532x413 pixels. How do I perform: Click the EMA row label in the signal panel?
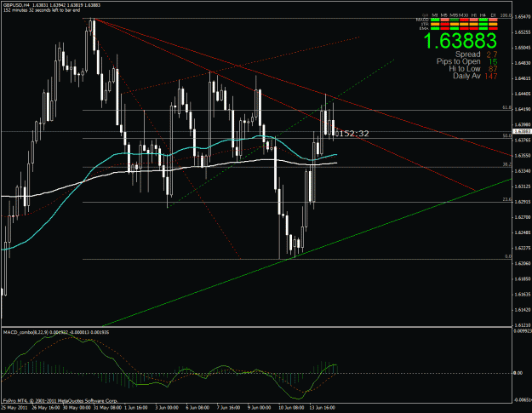coord(424,28)
